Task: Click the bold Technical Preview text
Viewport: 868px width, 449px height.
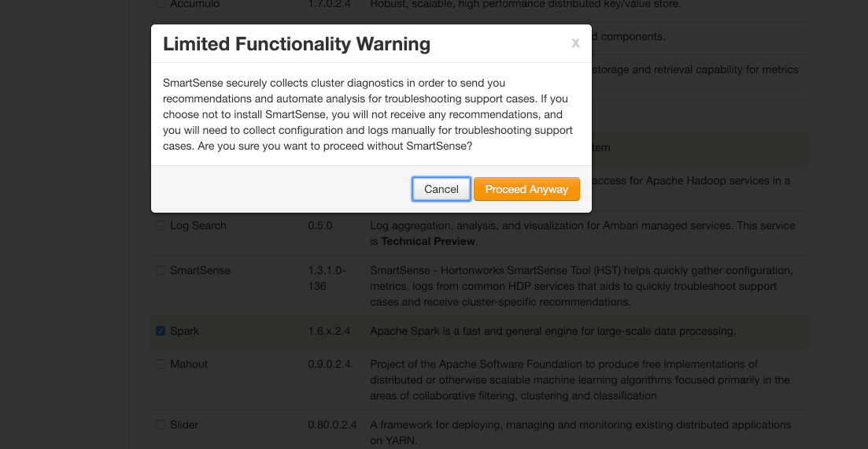Action: (x=428, y=241)
